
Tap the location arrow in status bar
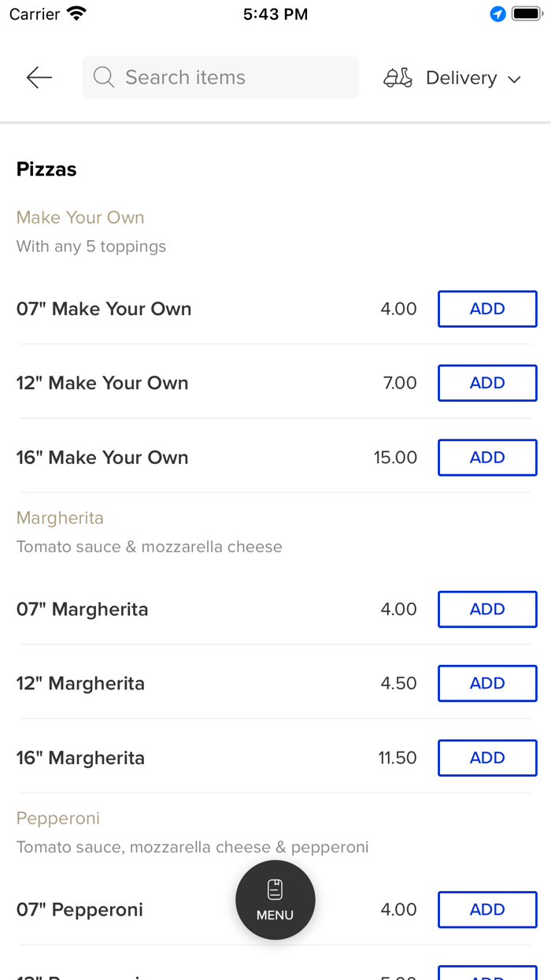click(497, 14)
